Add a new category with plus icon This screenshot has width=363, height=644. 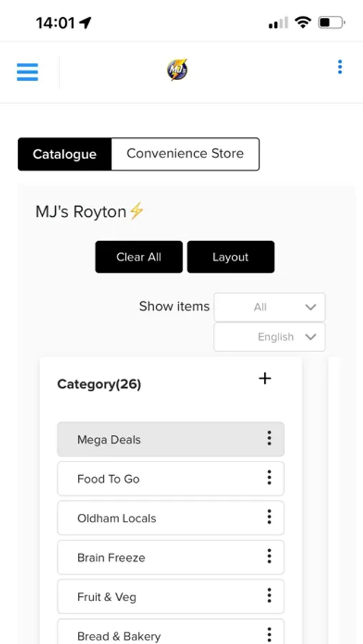[265, 379]
